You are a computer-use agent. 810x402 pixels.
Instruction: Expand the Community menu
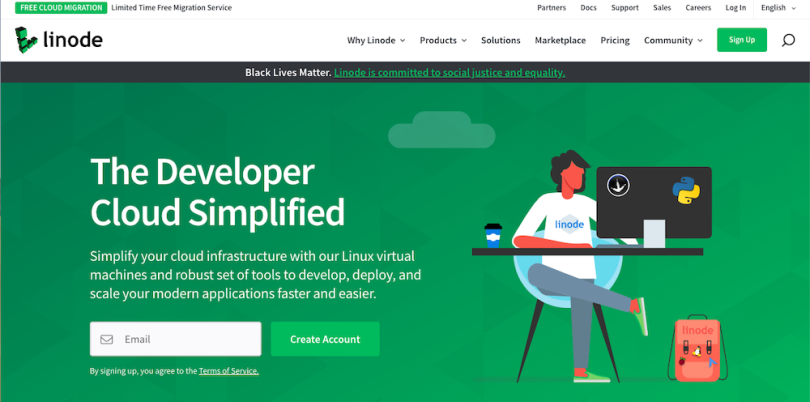coord(673,40)
